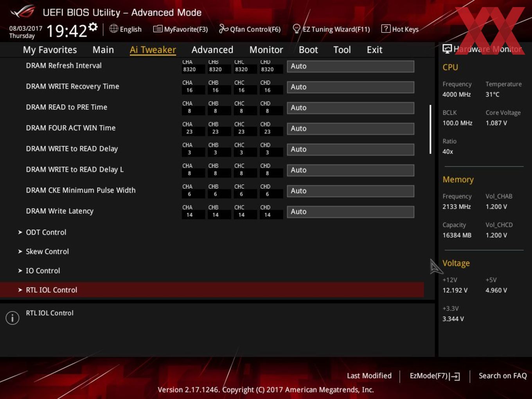Viewport: 532px width, 399px height.
Task: Expand the ODT Control submenu
Action: pyautogui.click(x=46, y=232)
